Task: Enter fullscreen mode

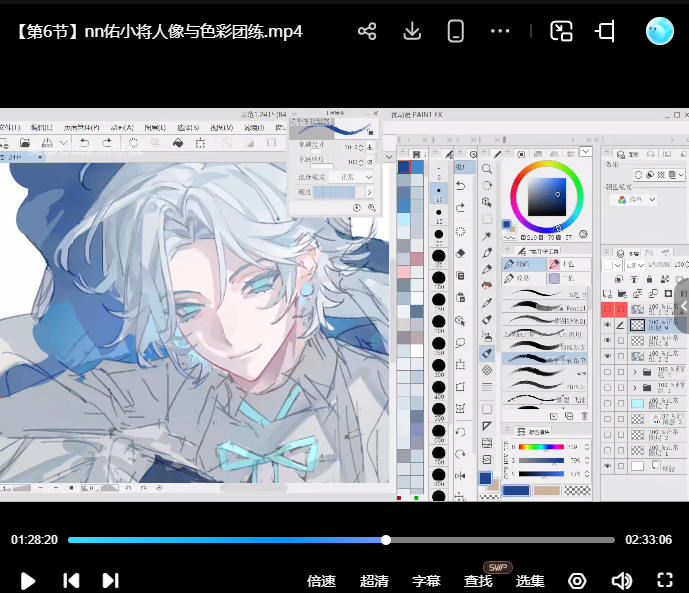Action: coord(665,580)
